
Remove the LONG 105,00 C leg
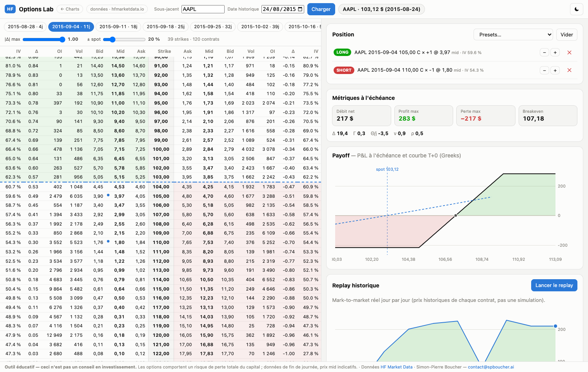click(x=570, y=52)
